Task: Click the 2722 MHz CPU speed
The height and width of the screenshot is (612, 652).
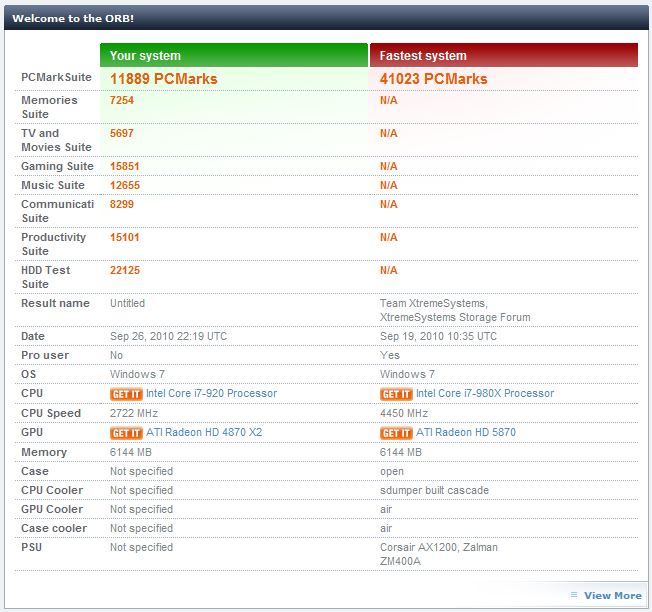Action: pyautogui.click(x=134, y=413)
